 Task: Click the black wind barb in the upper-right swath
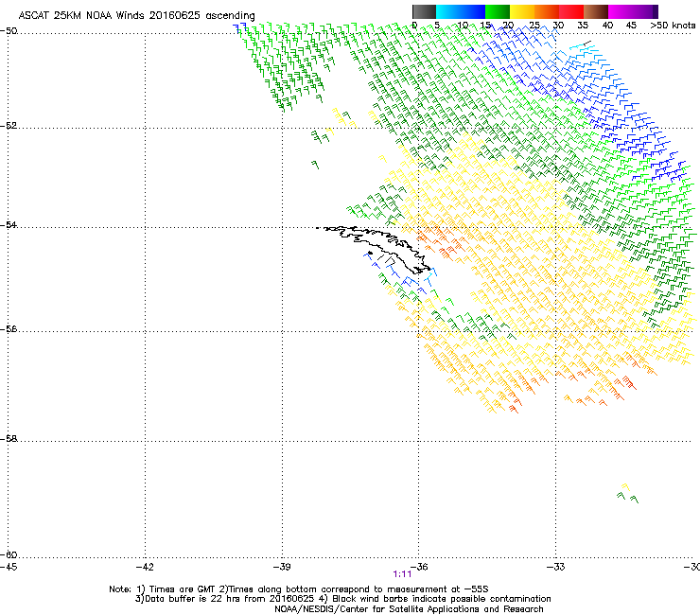tap(588, 43)
